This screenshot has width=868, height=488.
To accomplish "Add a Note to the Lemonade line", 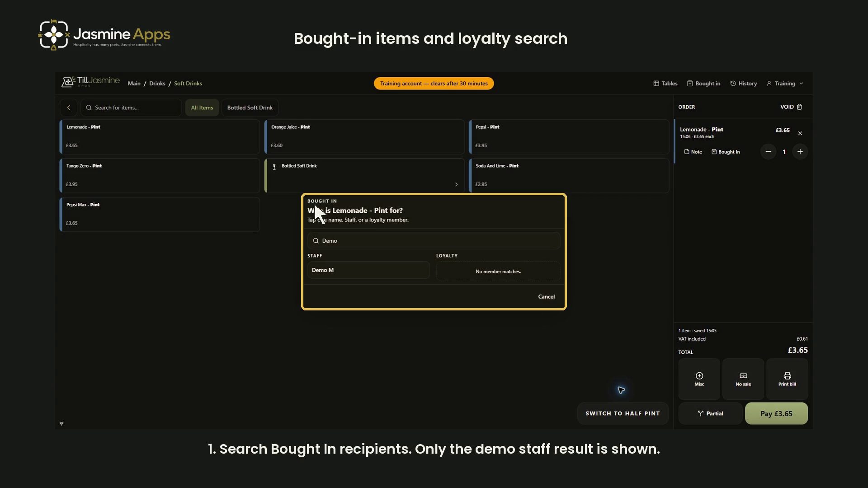I will click(693, 152).
